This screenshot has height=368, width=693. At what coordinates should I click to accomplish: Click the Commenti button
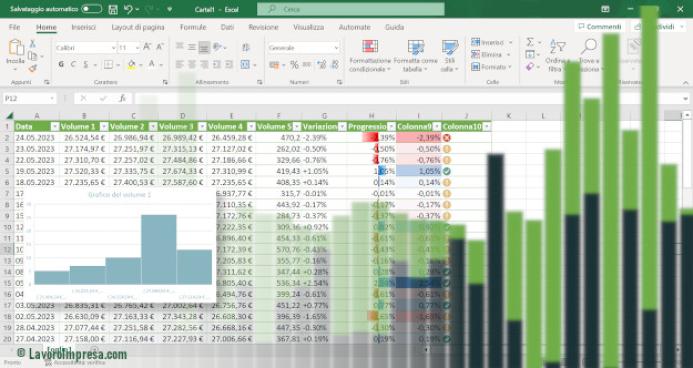pos(600,27)
